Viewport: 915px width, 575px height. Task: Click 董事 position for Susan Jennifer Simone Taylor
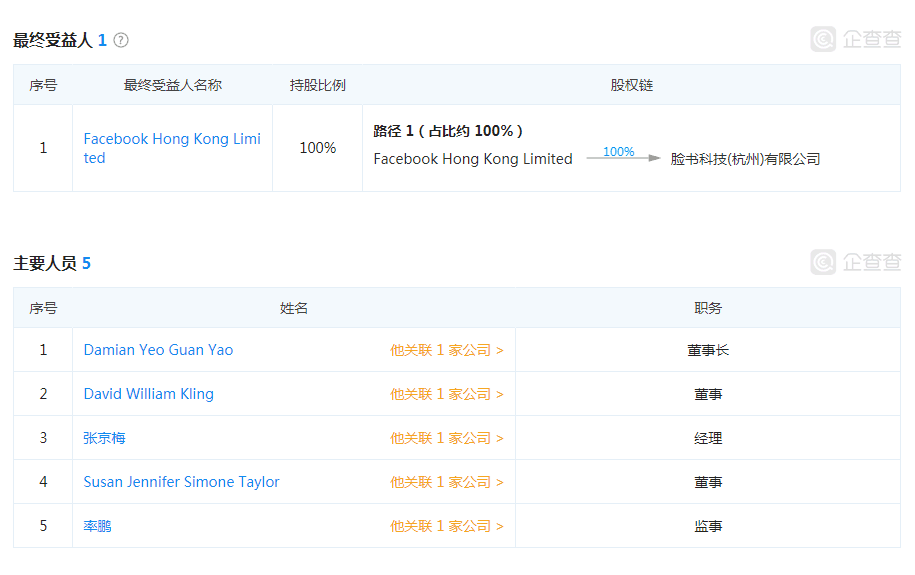(708, 482)
